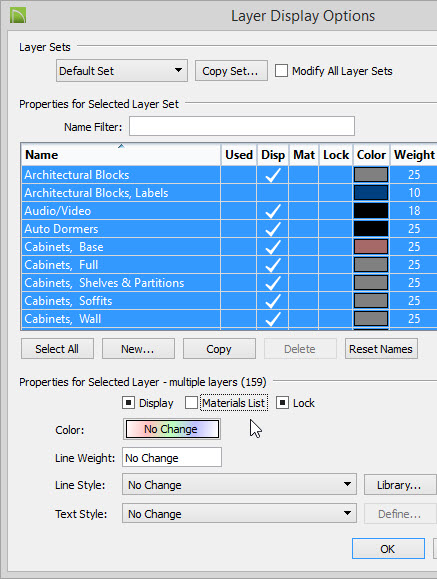437x579 pixels.
Task: Open the No Change color picker button
Action: (x=172, y=429)
